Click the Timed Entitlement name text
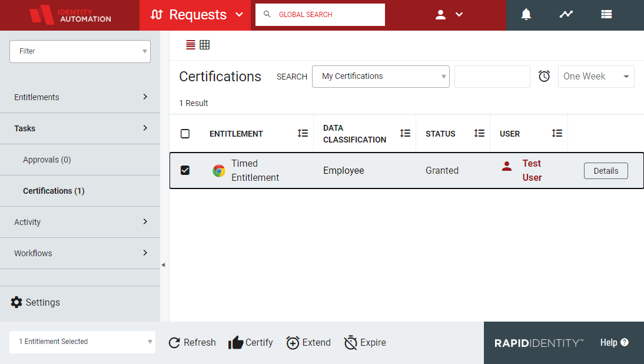This screenshot has height=364, width=644. pos(255,170)
